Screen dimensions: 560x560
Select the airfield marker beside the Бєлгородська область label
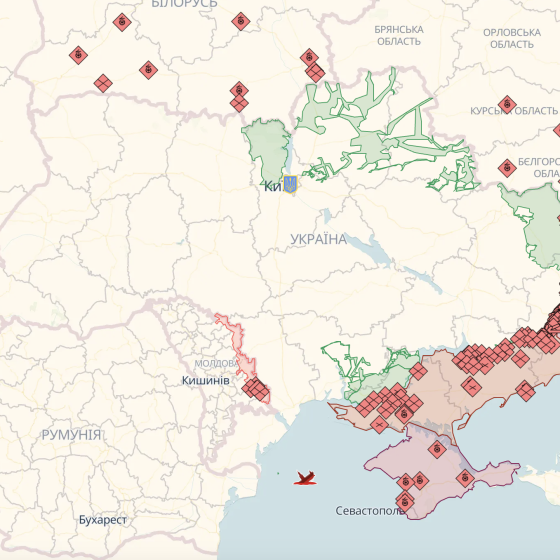coord(507,168)
